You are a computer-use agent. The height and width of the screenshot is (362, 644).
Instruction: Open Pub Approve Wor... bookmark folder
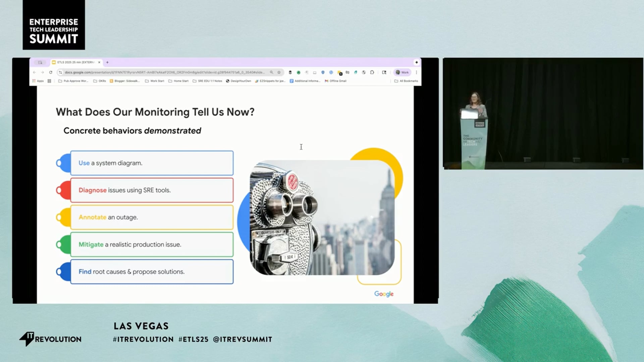point(73,81)
